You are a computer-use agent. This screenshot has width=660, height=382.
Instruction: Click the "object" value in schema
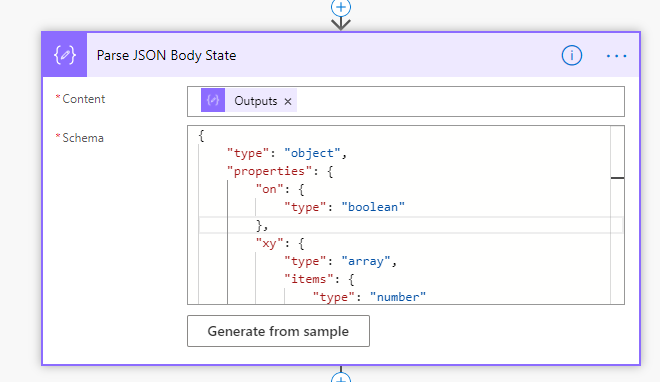(312, 153)
